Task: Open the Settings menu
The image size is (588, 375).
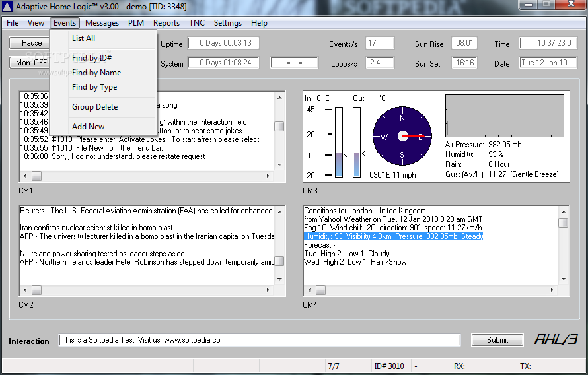Action: point(228,23)
